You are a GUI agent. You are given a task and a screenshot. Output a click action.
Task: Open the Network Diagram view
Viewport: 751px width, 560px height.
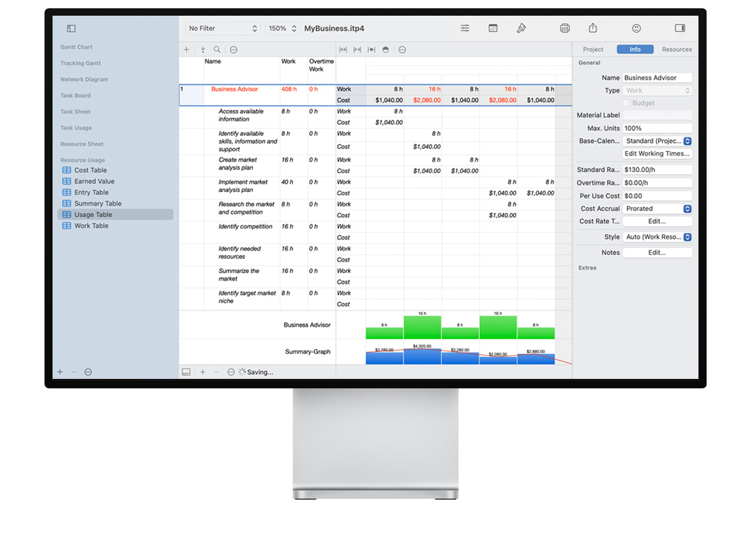pos(84,79)
